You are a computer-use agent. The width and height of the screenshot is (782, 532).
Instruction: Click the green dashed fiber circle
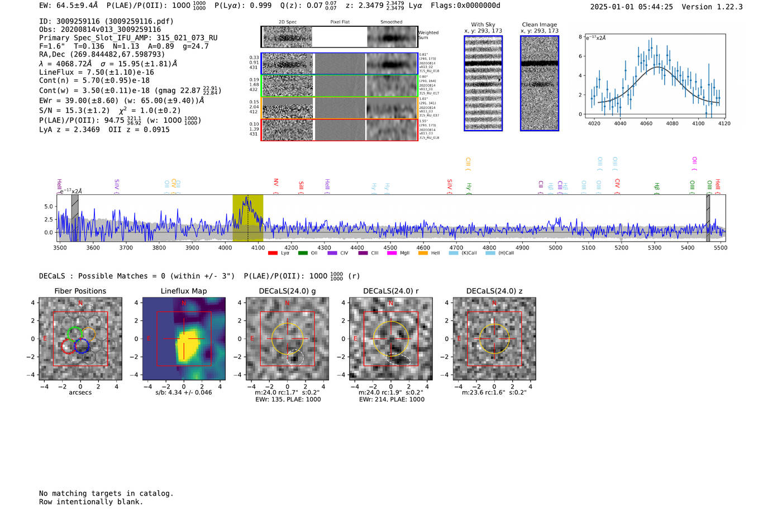coord(74,334)
